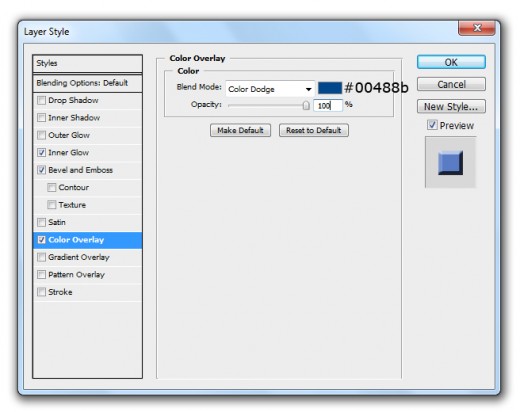Screen dimensions: 520x412
Task: Select the Satin label
Action: pyautogui.click(x=57, y=222)
